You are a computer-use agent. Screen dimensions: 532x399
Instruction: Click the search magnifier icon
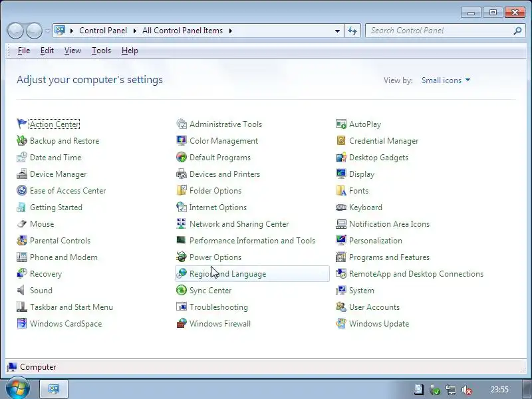(x=517, y=31)
